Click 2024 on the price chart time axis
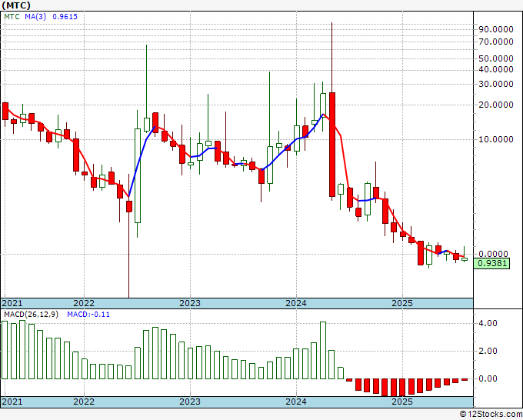Screen dimensions: 523x420 [296, 303]
